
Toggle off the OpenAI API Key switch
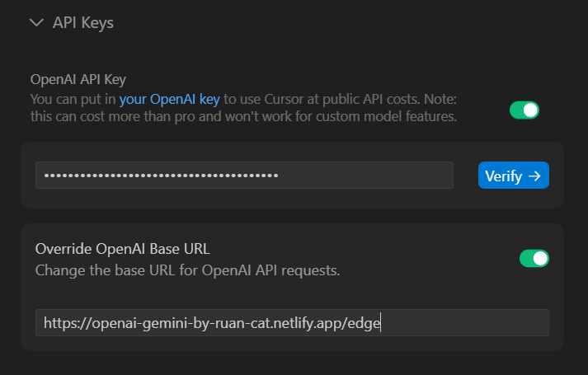[x=524, y=110]
